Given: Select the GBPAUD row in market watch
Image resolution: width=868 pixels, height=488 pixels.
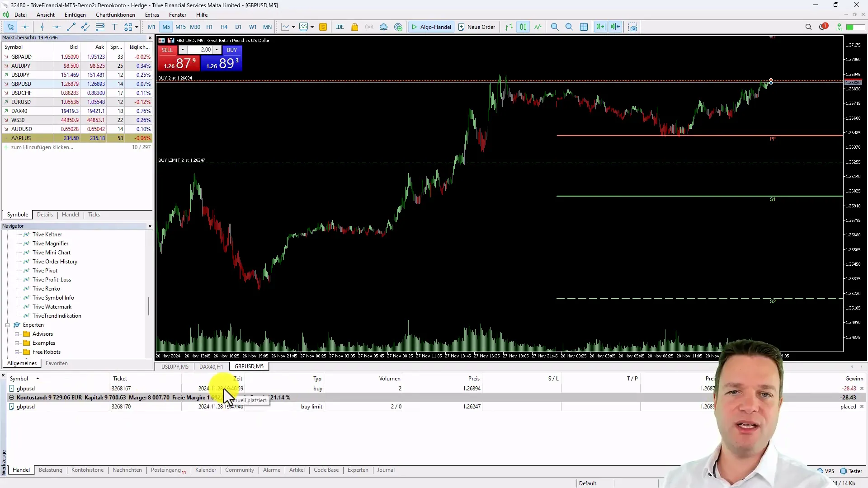Looking at the screenshot, I should click(77, 57).
